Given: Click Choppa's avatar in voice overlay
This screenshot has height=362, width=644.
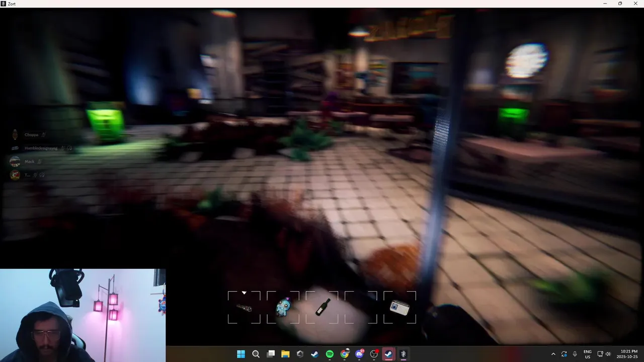Looking at the screenshot, I should pos(15,135).
